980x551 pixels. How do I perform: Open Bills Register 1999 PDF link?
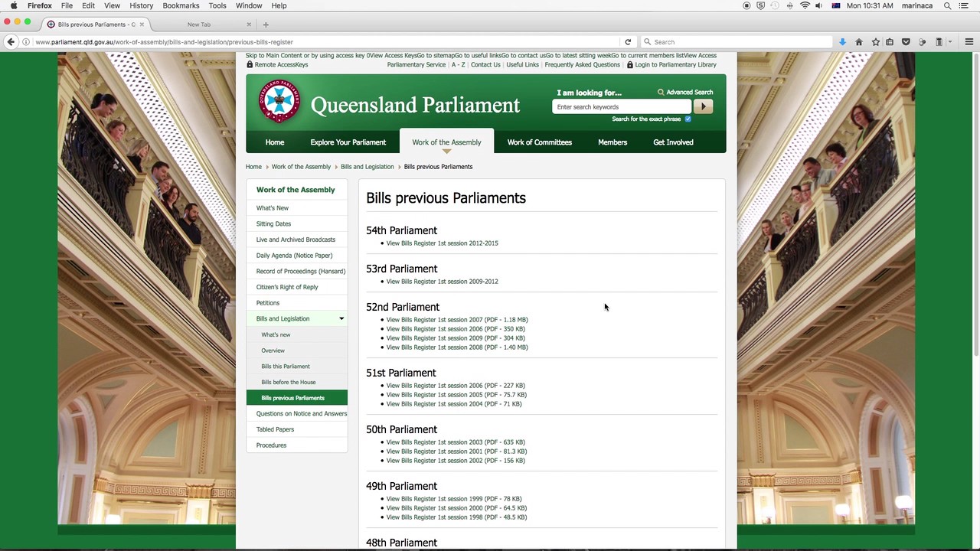pos(454,499)
